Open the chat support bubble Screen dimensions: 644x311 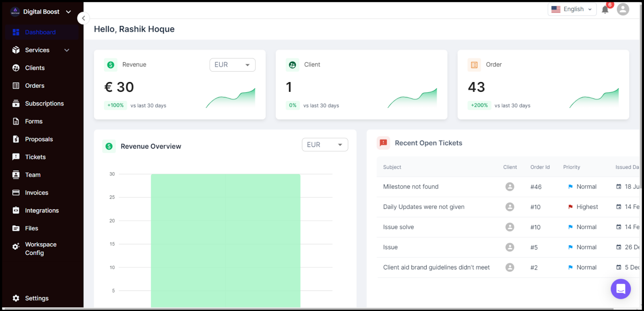pos(621,289)
